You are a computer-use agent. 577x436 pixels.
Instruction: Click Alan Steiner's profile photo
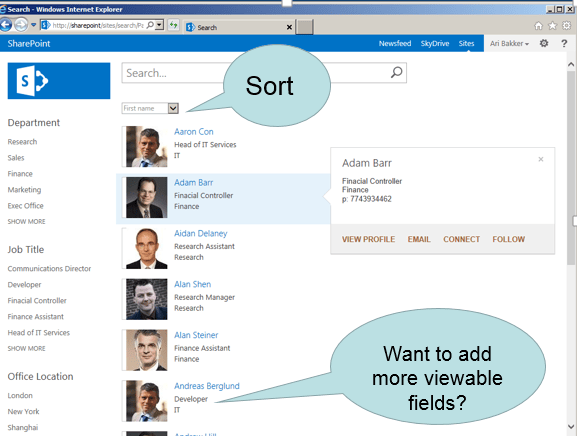pos(146,350)
